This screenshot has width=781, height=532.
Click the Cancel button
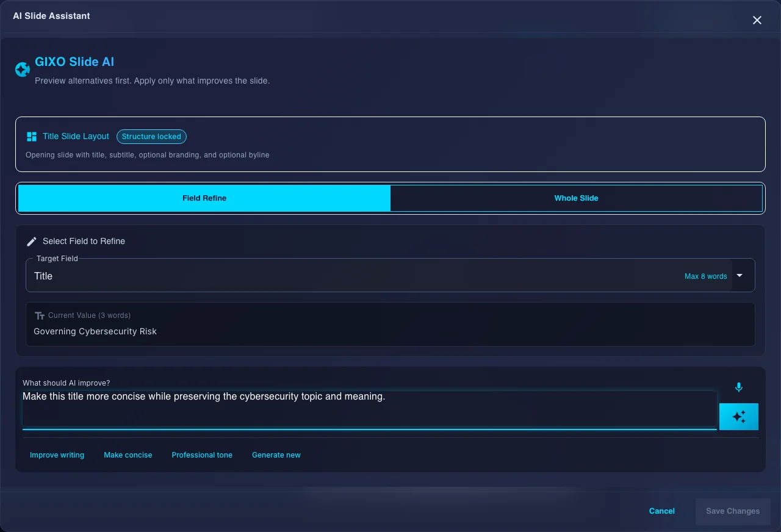662,511
